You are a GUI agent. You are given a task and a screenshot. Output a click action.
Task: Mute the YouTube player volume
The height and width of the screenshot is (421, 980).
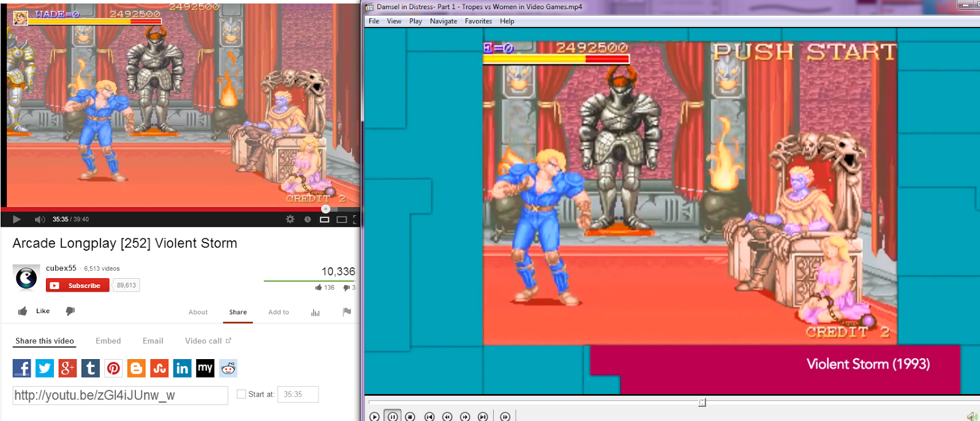click(x=40, y=219)
